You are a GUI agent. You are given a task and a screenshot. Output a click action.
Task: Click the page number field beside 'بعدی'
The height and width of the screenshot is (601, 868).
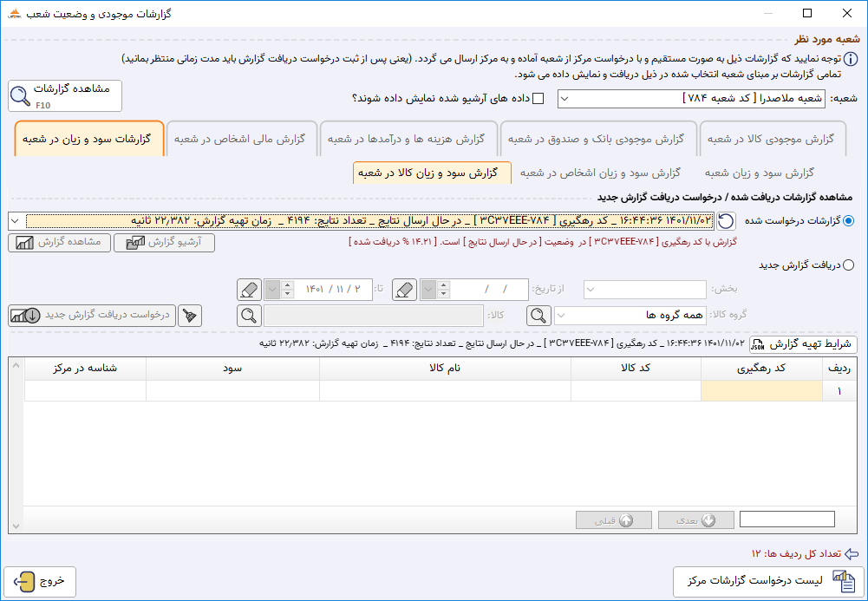click(x=787, y=519)
